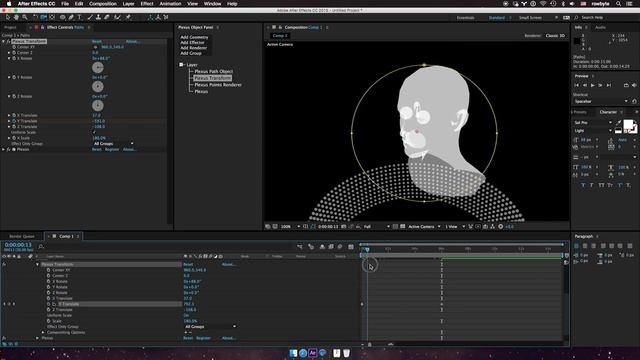This screenshot has width=640, height=360.
Task: Toggle the Z Translate stopwatch in Effect Controls
Action: point(13,127)
